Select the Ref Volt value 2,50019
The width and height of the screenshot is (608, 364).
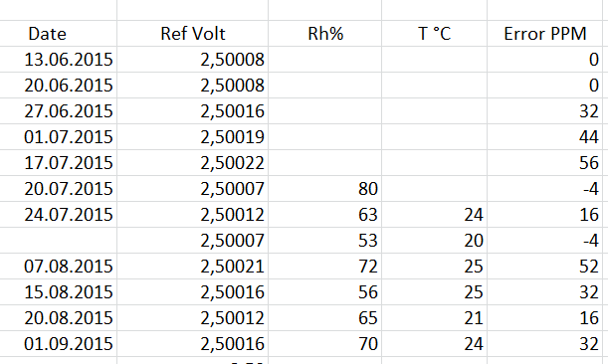193,137
